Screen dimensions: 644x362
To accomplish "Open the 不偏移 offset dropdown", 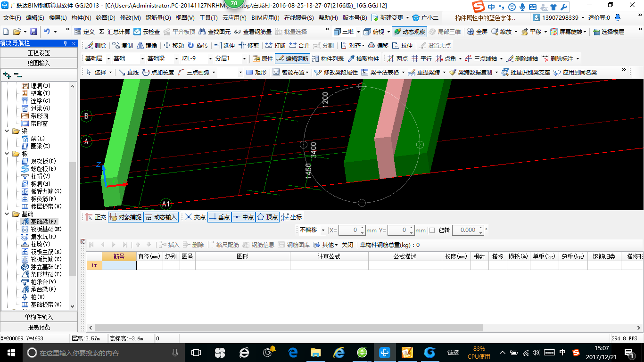I will tap(323, 230).
